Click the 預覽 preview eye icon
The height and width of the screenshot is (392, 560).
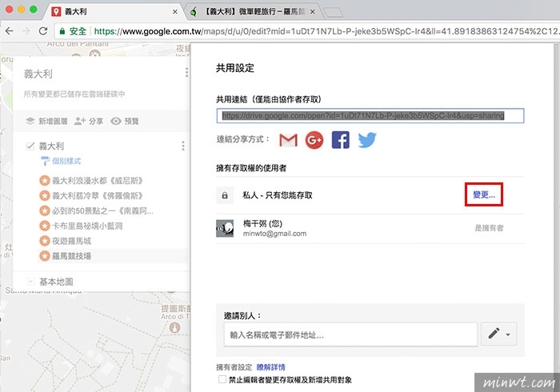click(x=116, y=121)
